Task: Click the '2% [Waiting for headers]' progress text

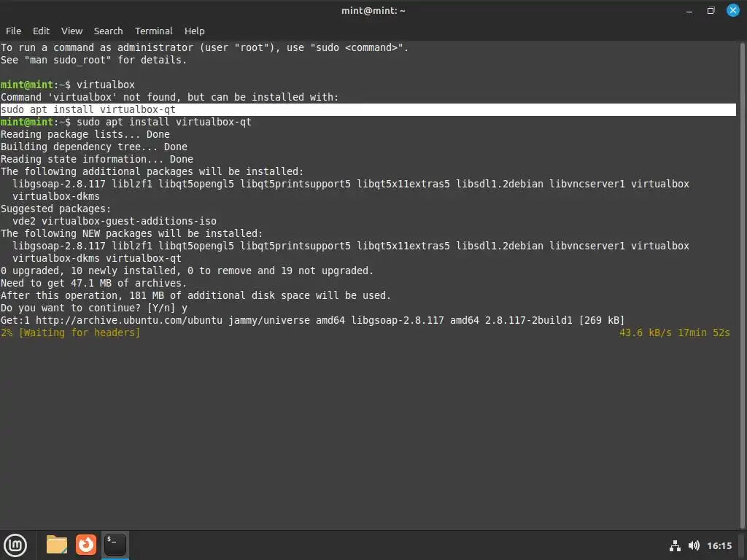Action: pyautogui.click(x=71, y=332)
